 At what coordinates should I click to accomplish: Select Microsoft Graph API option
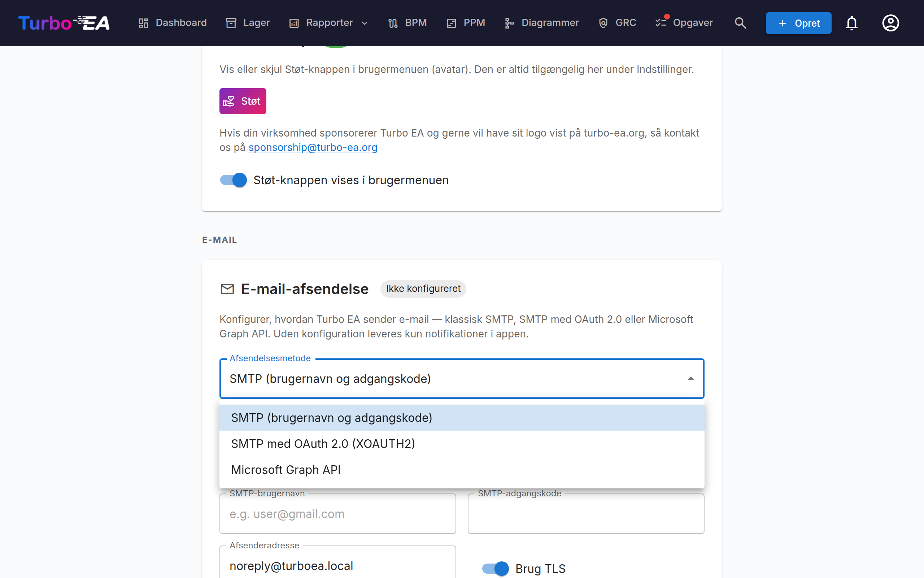point(462,470)
